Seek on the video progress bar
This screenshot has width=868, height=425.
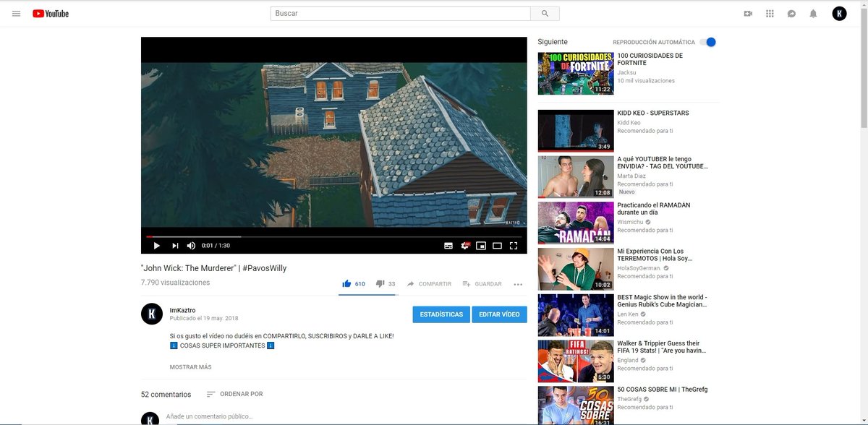click(x=333, y=236)
